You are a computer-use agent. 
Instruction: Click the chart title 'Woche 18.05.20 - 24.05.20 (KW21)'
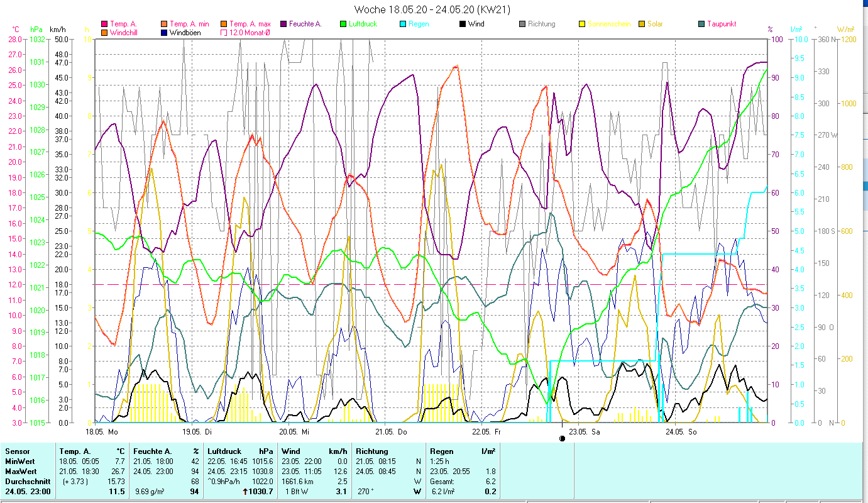(x=432, y=9)
